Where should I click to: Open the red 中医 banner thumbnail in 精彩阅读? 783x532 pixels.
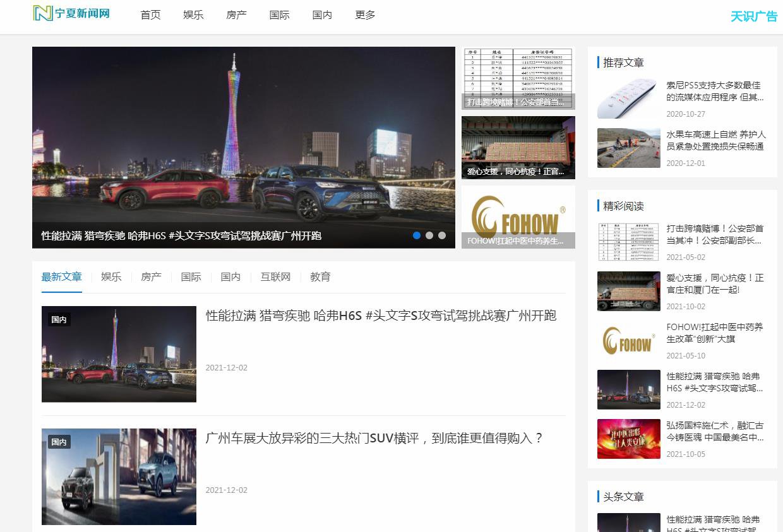629,439
